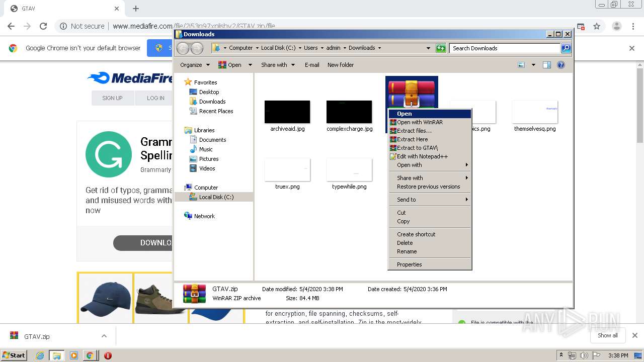This screenshot has height=362, width=644.
Task: Choose Copy from context menu
Action: point(430,221)
